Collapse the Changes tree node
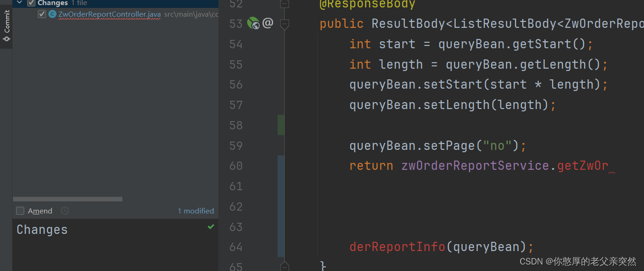Screen dimensions: 644x271 (x=19, y=3)
